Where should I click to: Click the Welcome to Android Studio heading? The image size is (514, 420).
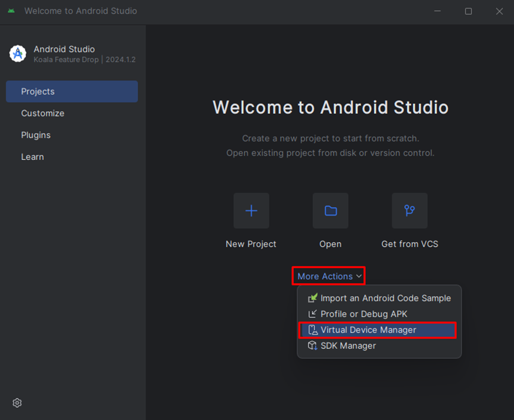coord(330,107)
